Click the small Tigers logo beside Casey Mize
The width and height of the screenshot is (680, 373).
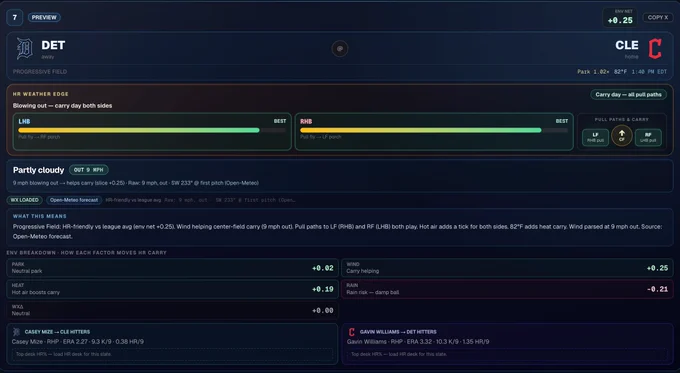point(16,332)
